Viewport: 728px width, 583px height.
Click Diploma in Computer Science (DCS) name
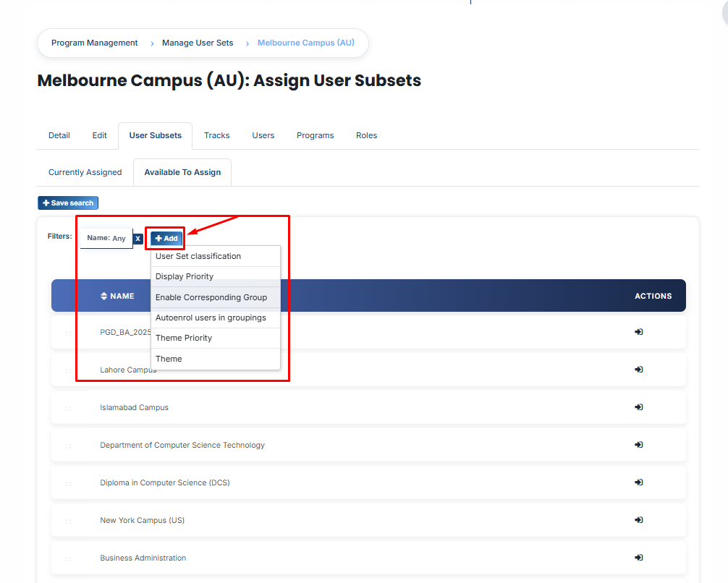point(165,482)
